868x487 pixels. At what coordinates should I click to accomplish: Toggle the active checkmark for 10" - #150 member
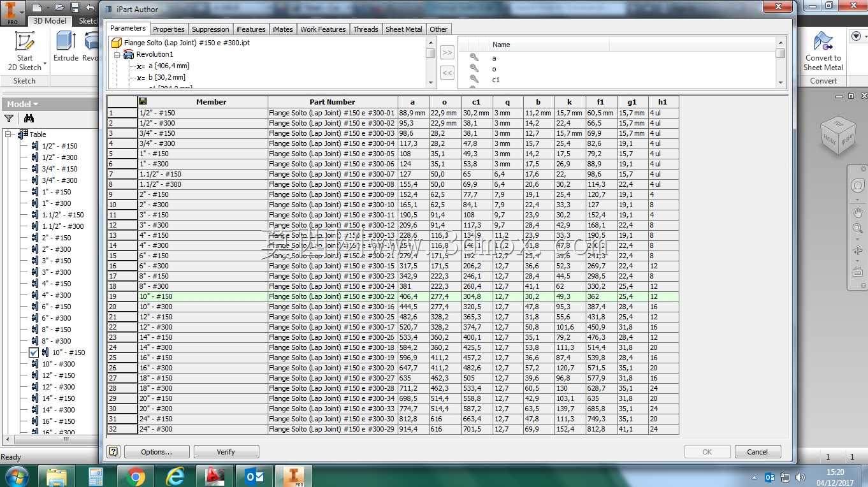34,353
